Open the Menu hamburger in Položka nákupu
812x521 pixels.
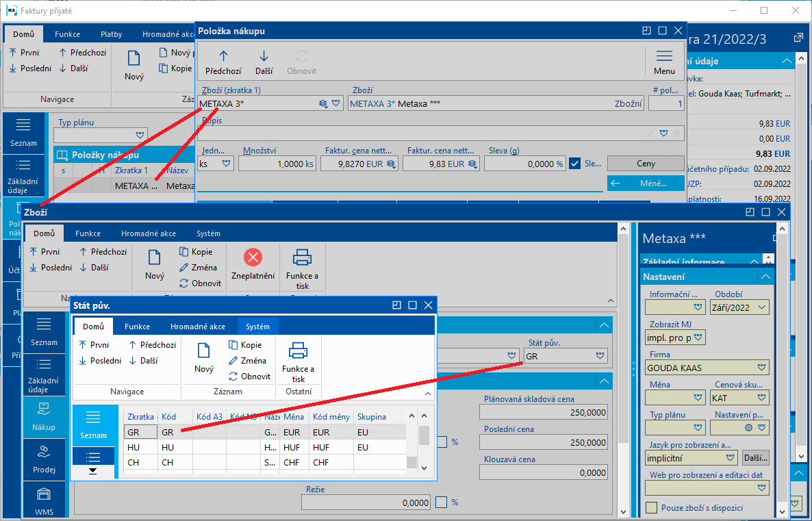click(664, 56)
